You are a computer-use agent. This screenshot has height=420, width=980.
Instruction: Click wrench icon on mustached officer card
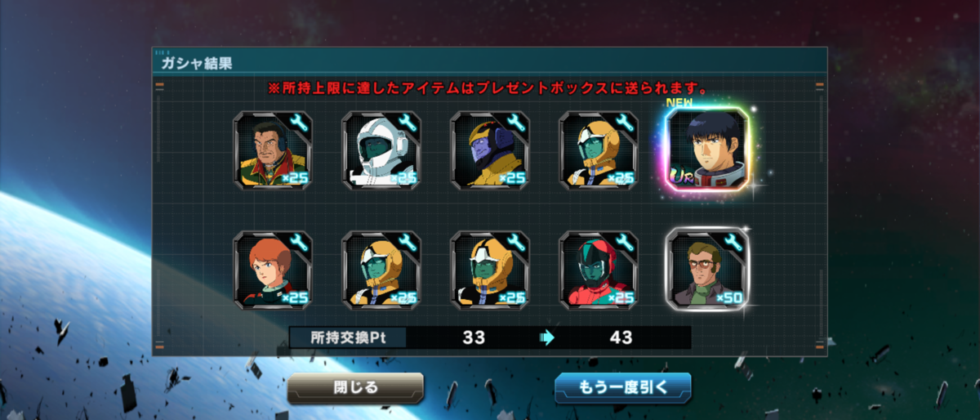pyautogui.click(x=299, y=123)
